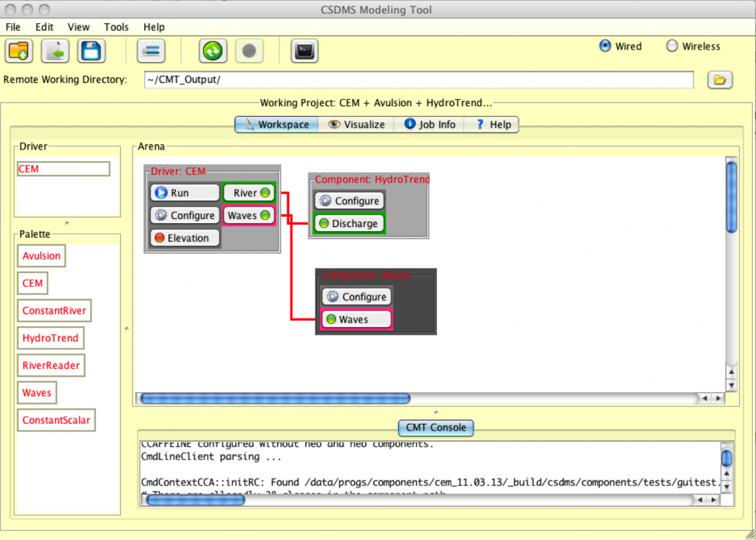The height and width of the screenshot is (540, 756).
Task: Click the gray stop circle icon
Action: click(249, 51)
